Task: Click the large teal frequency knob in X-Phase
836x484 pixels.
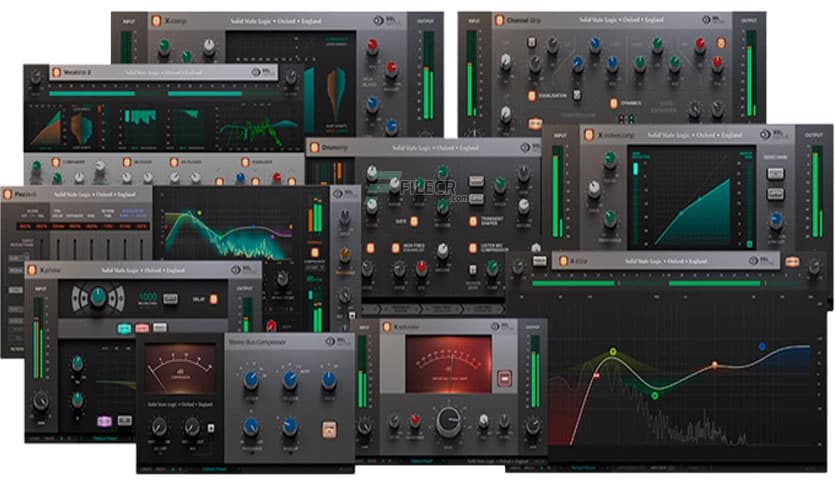Action: pos(98,297)
